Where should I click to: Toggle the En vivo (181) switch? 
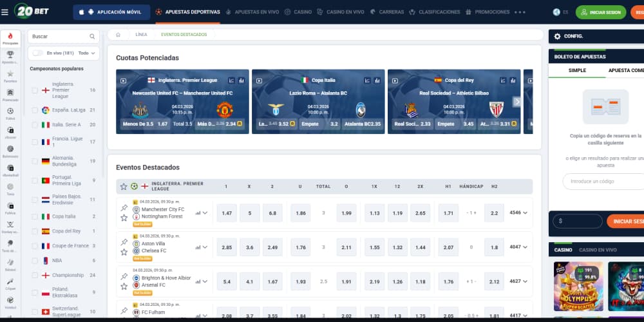click(38, 53)
